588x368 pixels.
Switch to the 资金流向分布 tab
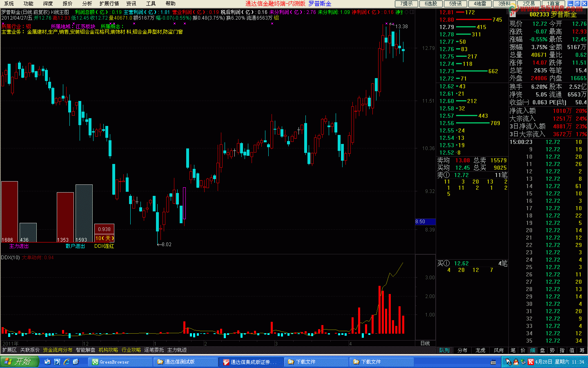click(58, 350)
